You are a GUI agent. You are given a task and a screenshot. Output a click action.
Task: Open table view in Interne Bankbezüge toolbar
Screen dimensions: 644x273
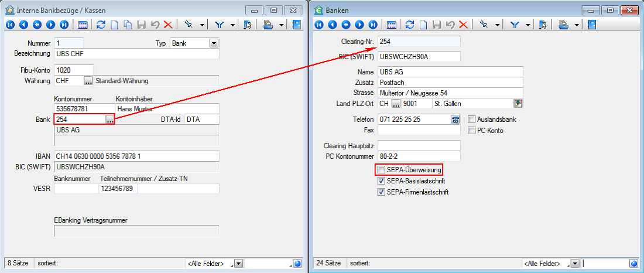(83, 25)
